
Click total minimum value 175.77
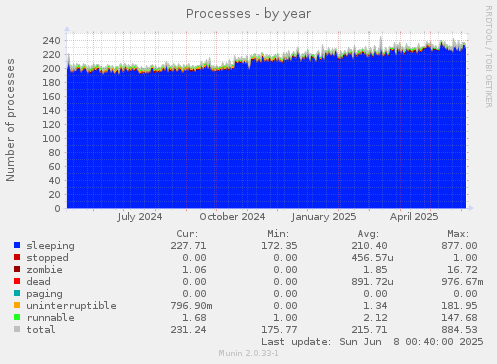click(x=279, y=330)
